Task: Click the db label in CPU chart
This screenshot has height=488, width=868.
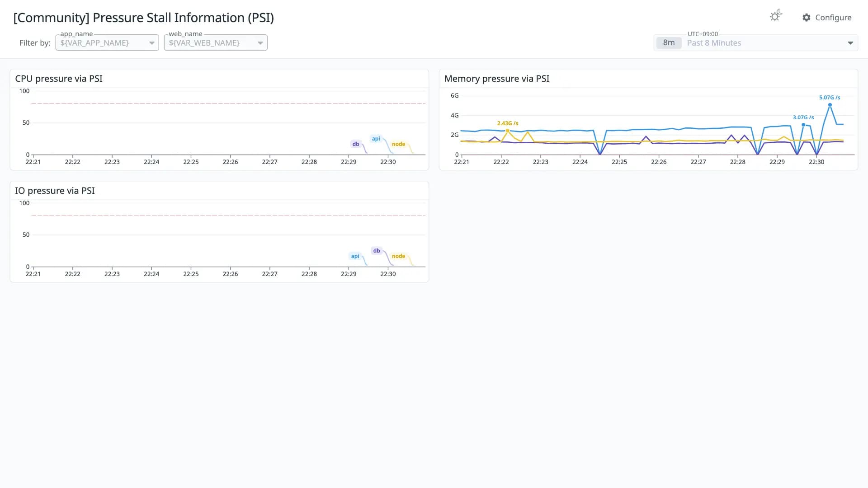Action: tap(356, 144)
